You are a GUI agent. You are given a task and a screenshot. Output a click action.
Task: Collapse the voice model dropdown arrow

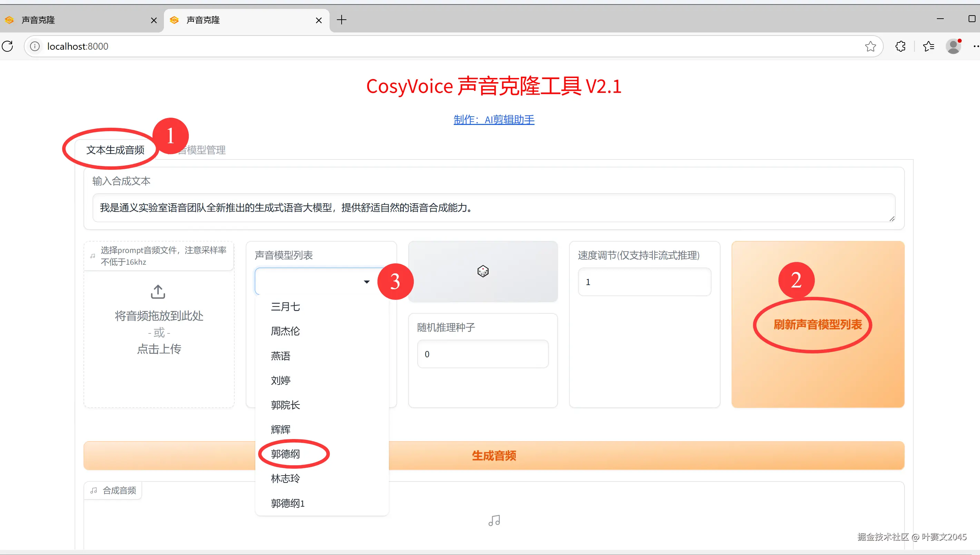(366, 282)
